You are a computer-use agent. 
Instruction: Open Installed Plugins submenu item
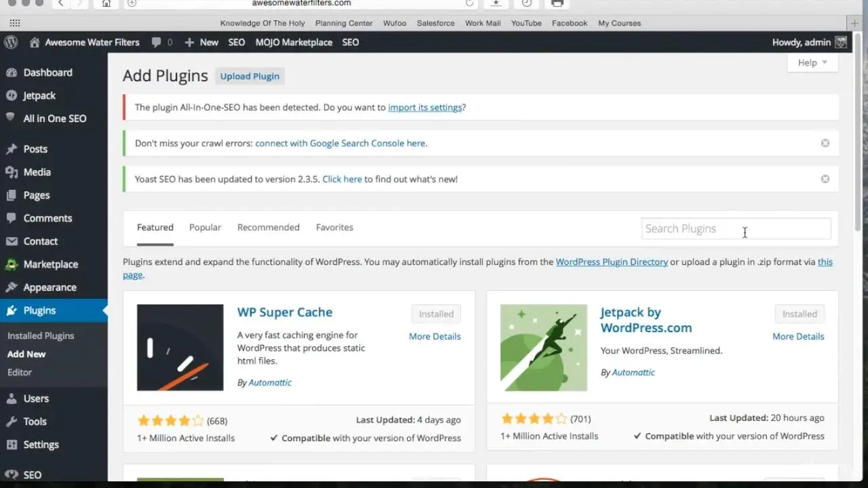coord(41,335)
